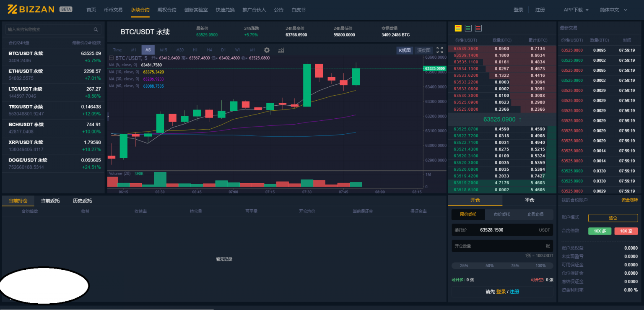Click the 10X 多 leverage button
The width and height of the screenshot is (644, 310).
(600, 231)
